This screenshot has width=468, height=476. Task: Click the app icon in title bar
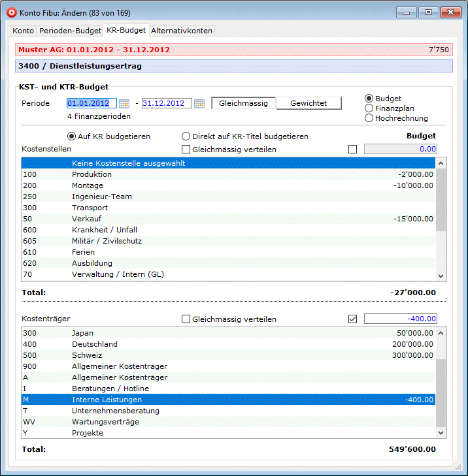coord(11,12)
